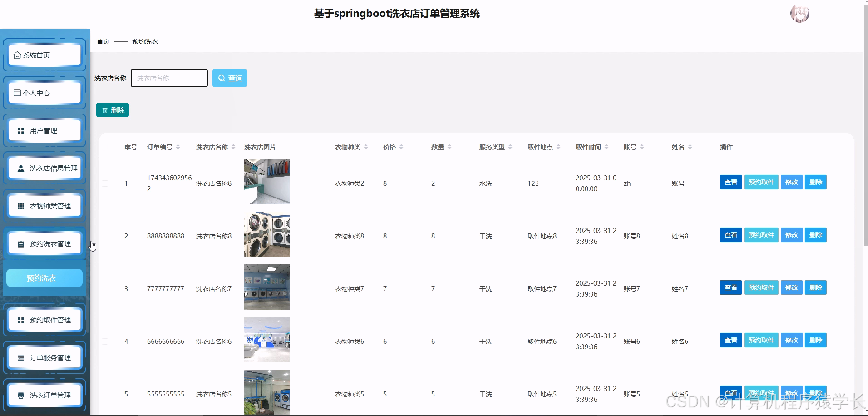
Task: Click the green batch 删除 button
Action: tap(113, 110)
